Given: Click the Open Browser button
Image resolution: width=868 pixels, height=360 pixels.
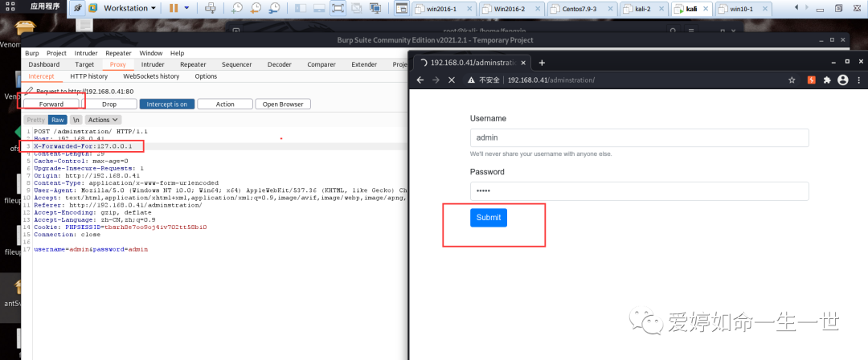Looking at the screenshot, I should coord(284,104).
